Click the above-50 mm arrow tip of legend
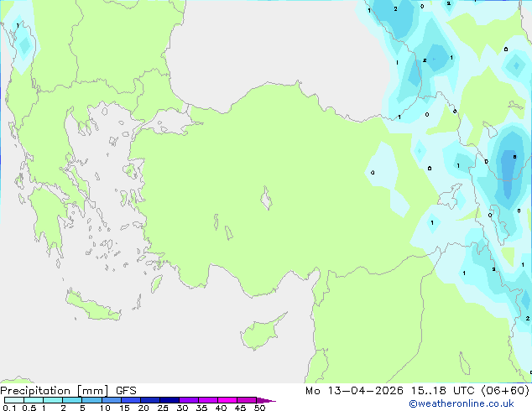The width and height of the screenshot is (532, 411). click(266, 400)
